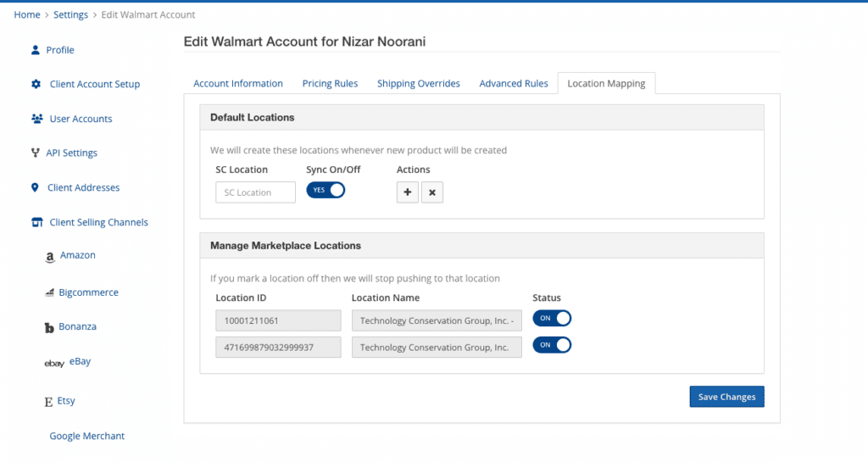Go to Home in the breadcrumb
Image resolution: width=868 pixels, height=462 pixels.
[27, 15]
